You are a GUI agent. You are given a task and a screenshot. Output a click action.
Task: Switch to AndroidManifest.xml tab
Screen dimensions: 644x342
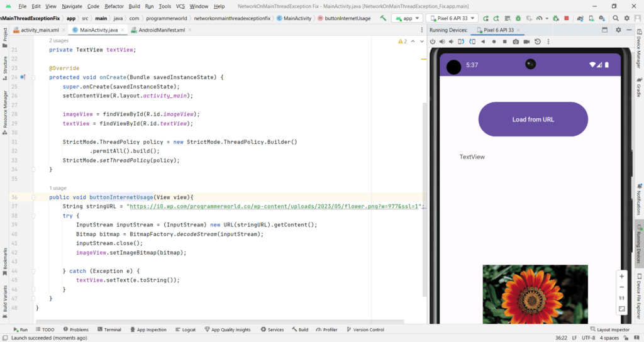[162, 30]
